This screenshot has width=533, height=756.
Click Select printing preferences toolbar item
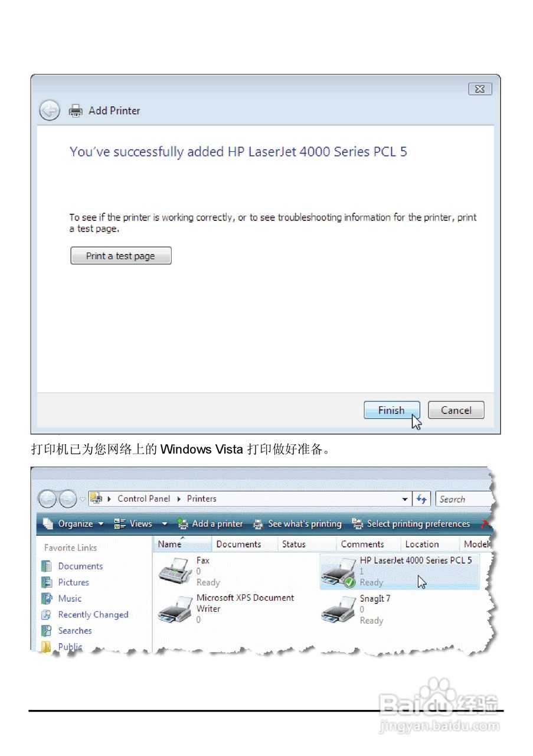pos(411,524)
